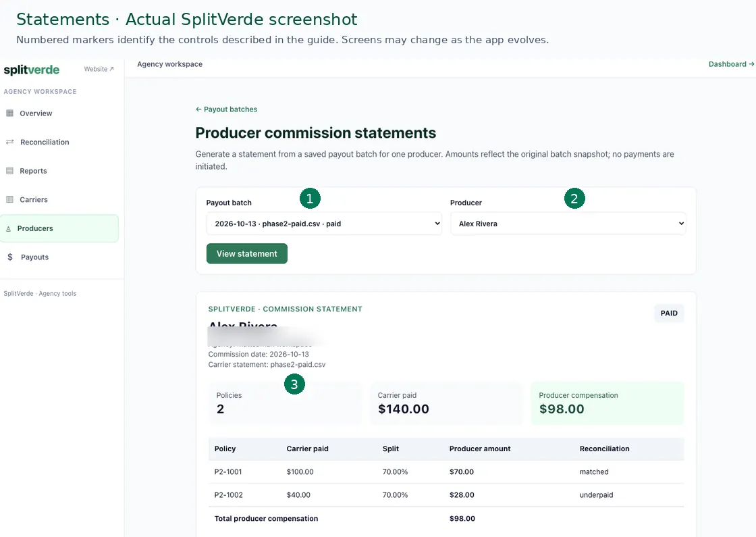Click the Split column header
Viewport: 756px width, 537px height.
coord(391,449)
